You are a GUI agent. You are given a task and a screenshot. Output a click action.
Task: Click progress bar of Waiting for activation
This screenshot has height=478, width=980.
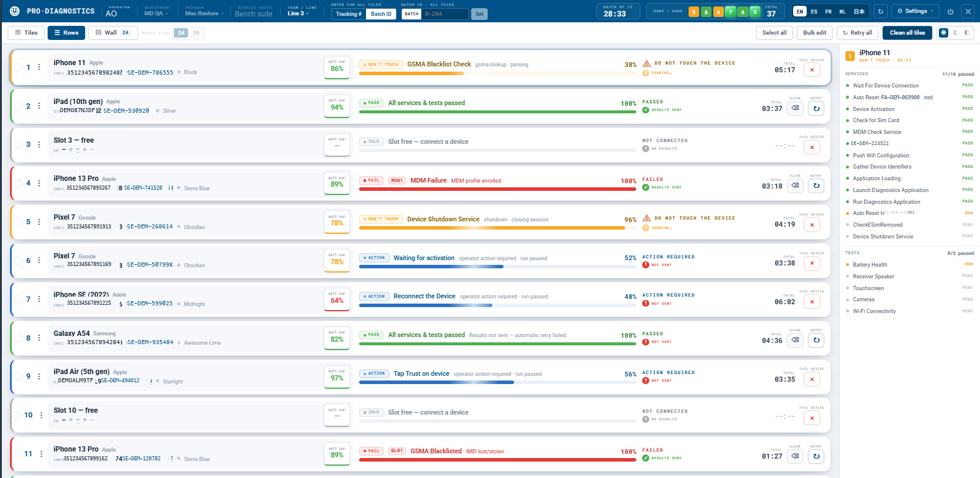tap(498, 267)
